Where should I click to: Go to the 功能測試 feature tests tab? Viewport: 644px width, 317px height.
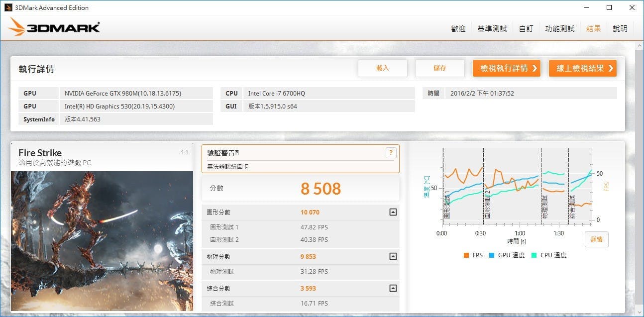[559, 29]
